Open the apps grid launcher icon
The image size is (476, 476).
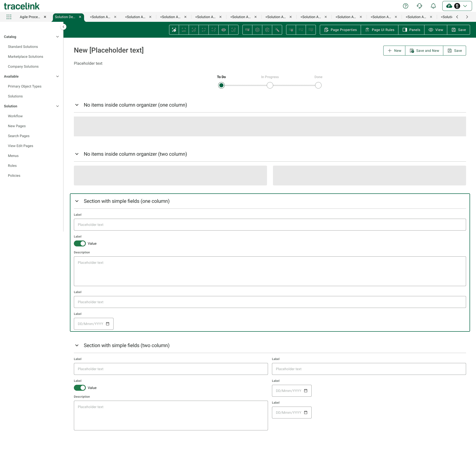9,17
